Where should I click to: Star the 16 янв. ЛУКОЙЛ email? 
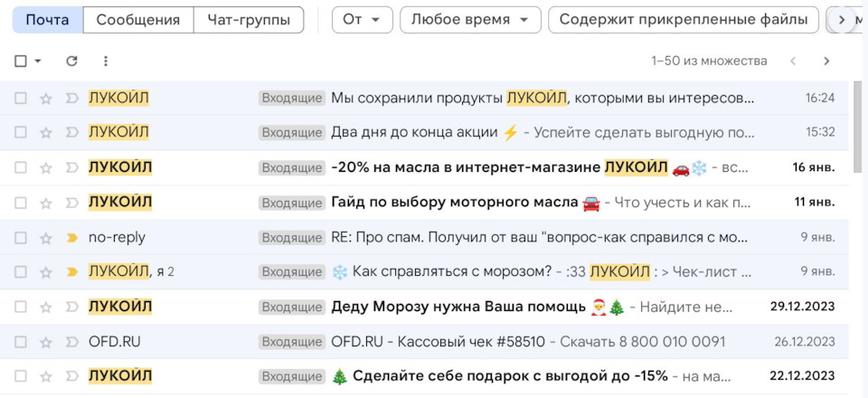point(46,167)
